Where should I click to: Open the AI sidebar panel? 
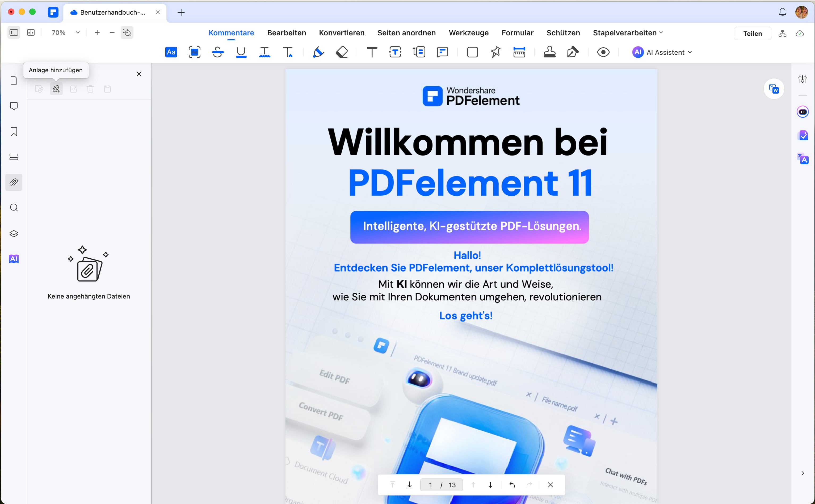coord(14,259)
